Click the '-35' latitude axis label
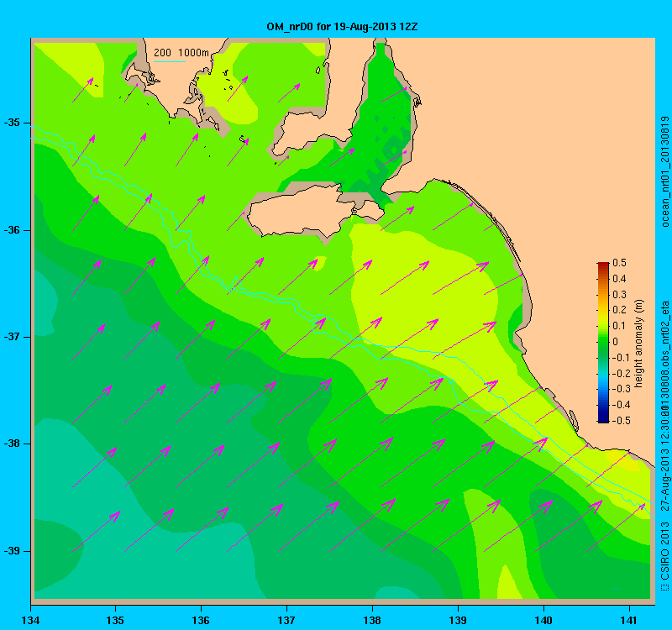The width and height of the screenshot is (672, 630). pos(12,123)
